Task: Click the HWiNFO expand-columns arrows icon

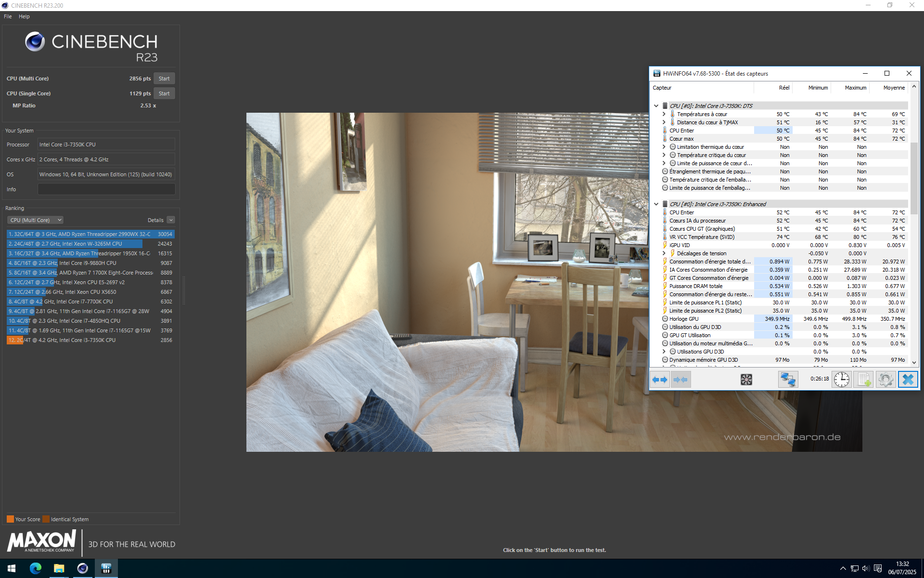Action: (660, 380)
